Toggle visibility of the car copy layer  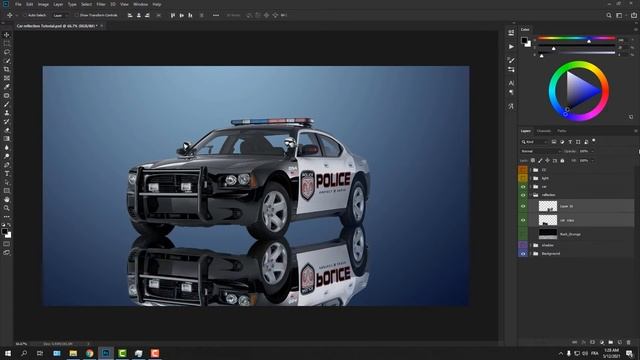[523, 220]
